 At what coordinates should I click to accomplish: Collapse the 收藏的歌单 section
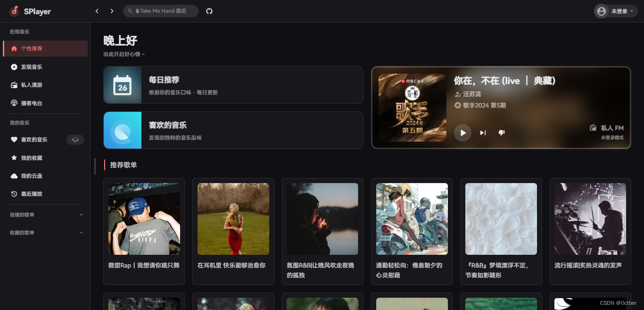(x=81, y=233)
